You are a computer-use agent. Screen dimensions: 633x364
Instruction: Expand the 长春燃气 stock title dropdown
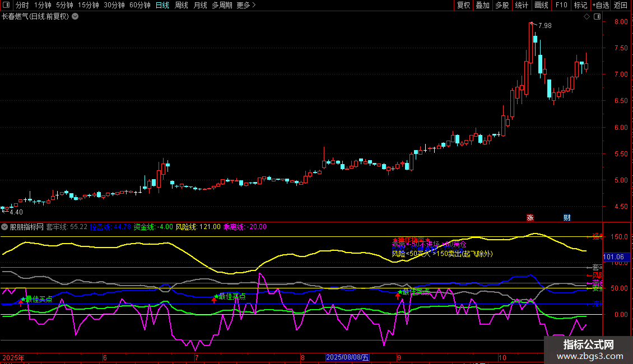(75, 16)
